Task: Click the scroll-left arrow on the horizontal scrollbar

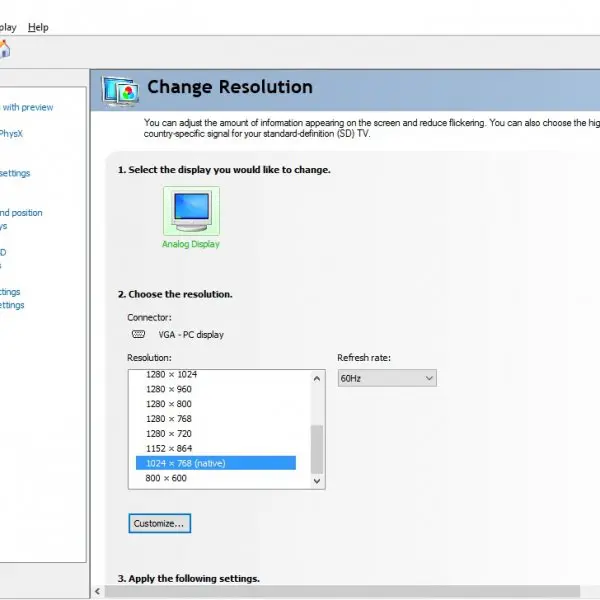Action: click(98, 591)
